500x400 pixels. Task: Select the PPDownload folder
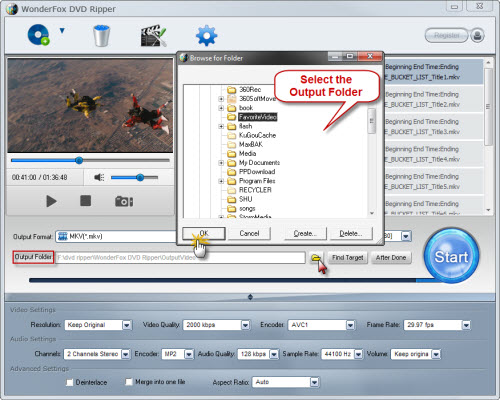click(x=257, y=172)
